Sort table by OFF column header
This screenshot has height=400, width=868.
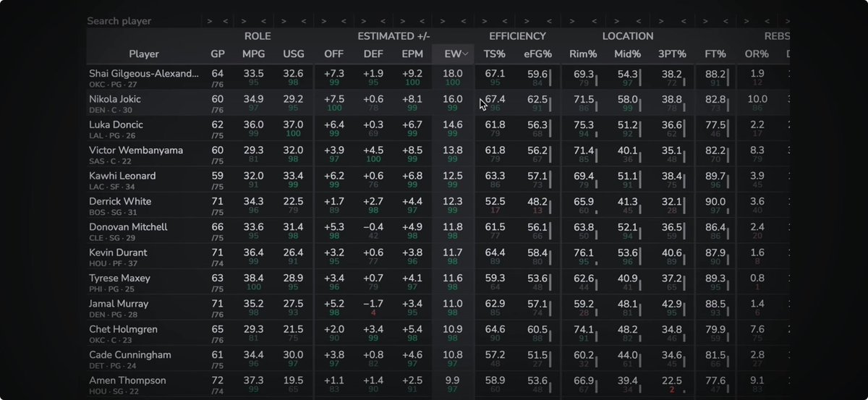pos(334,54)
